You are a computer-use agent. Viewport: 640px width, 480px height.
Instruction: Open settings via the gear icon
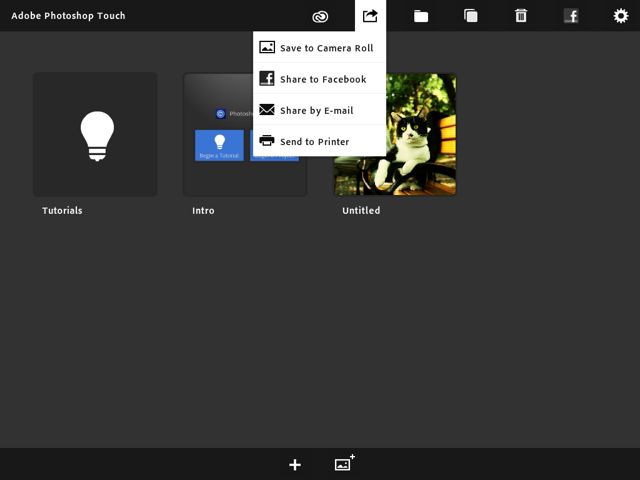pyautogui.click(x=621, y=16)
